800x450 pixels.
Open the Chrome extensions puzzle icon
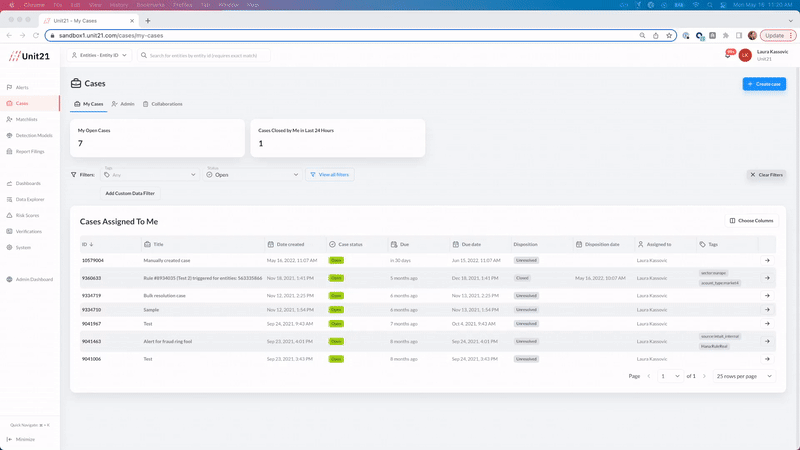tap(726, 35)
